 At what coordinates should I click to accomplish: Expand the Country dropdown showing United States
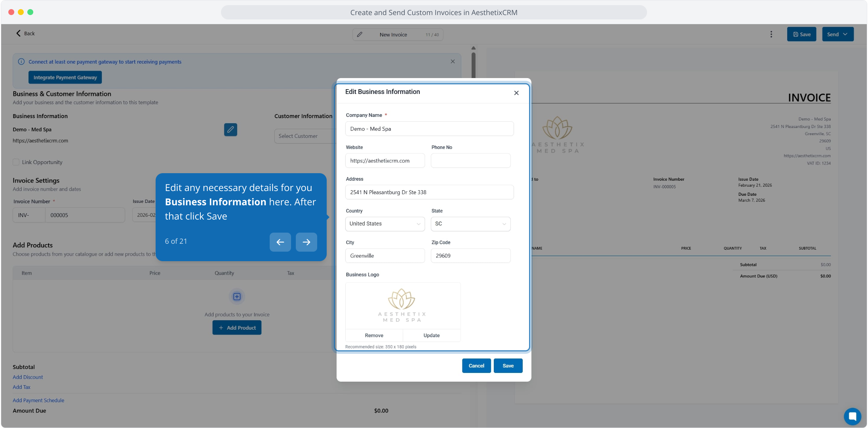pyautogui.click(x=385, y=224)
